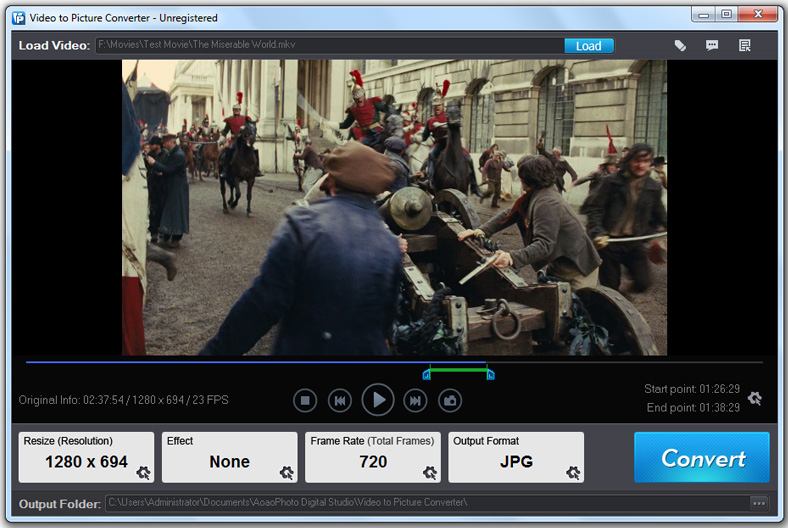Browse for output folder with ellipsis button

click(759, 503)
